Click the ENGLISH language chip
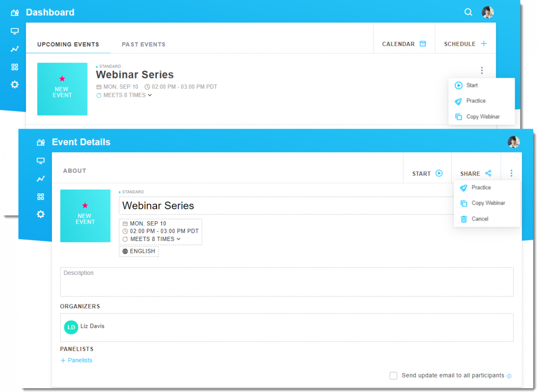The width and height of the screenshot is (537, 392). pos(139,251)
